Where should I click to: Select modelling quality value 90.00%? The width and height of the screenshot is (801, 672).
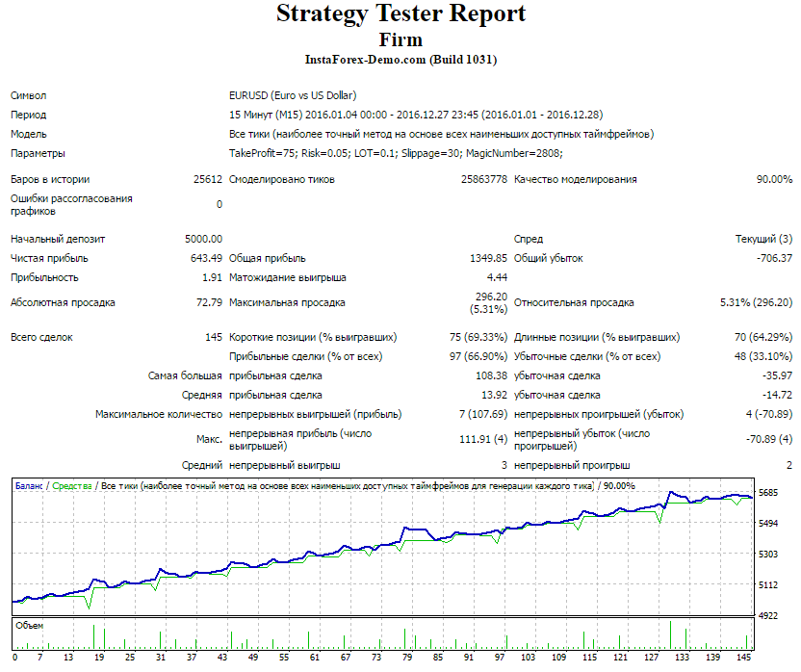(x=774, y=179)
